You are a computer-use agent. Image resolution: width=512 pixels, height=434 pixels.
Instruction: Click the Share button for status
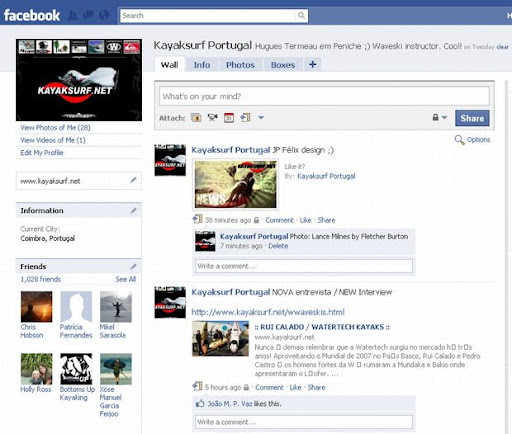pyautogui.click(x=472, y=118)
